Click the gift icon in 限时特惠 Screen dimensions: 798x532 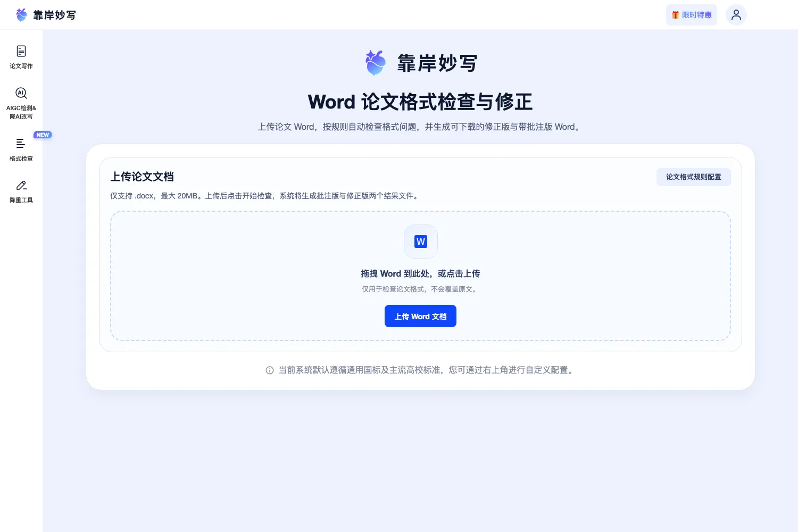(x=675, y=15)
